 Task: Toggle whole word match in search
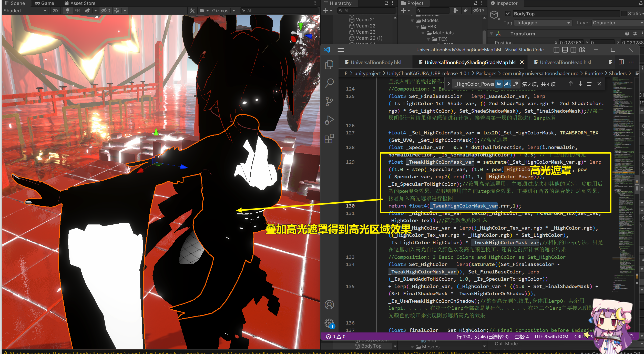pos(507,84)
